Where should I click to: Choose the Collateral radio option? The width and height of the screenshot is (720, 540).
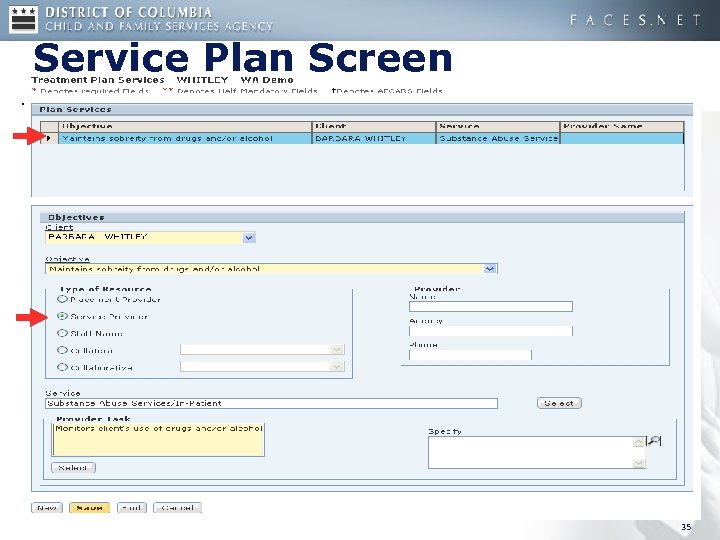point(62,350)
